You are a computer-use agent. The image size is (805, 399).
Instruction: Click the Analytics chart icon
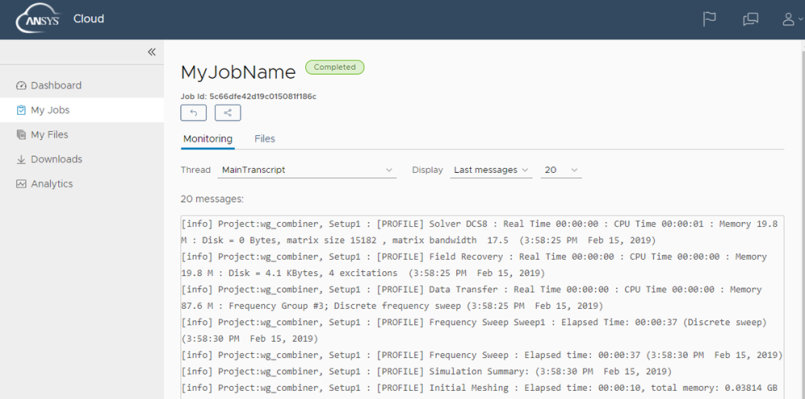[21, 184]
